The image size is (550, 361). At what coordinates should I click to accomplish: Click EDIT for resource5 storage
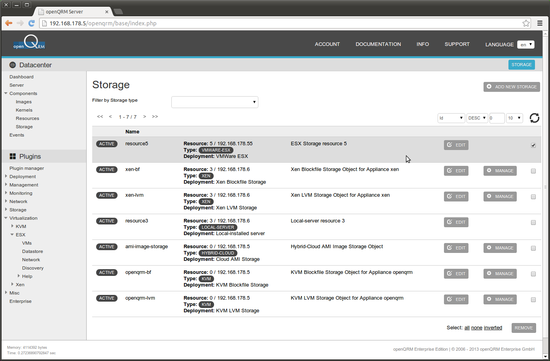[456, 145]
